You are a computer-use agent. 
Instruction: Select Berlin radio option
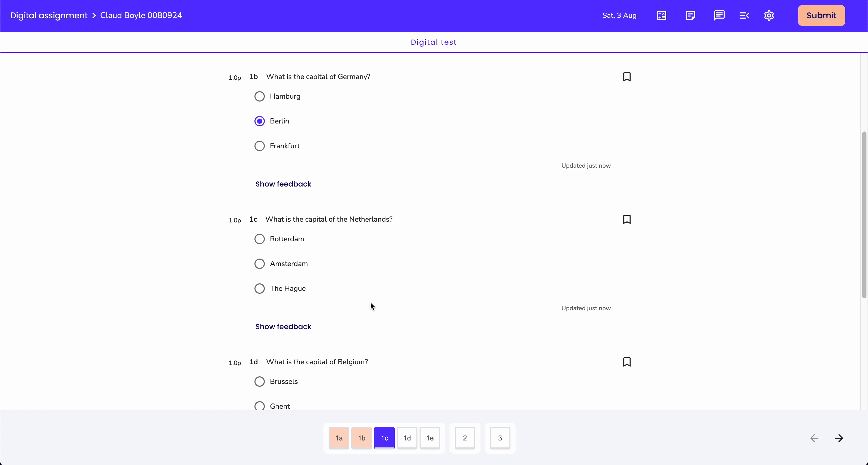259,121
